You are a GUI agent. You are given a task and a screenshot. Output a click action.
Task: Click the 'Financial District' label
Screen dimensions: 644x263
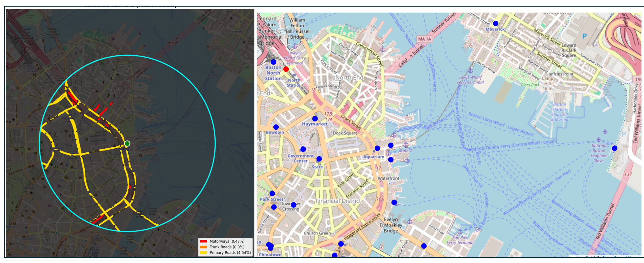[339, 201]
